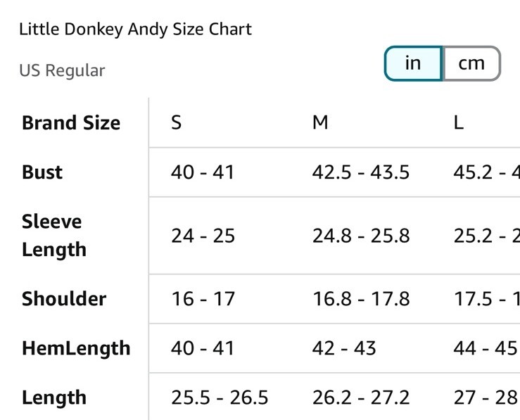Select the S brand size column header
Screen dimensions: 520x420
tap(176, 122)
